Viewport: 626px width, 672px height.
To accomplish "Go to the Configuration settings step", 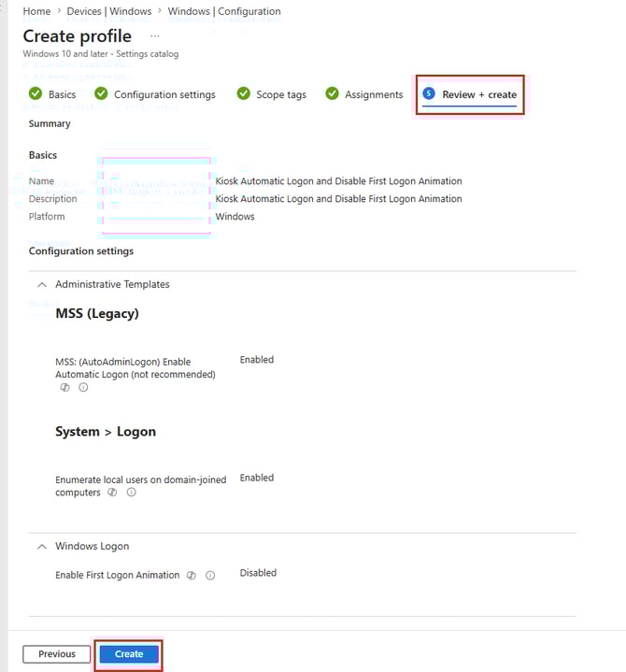I will click(x=164, y=94).
